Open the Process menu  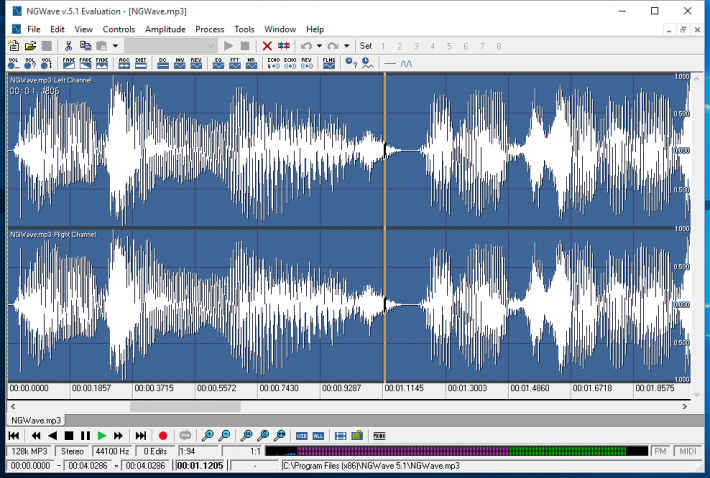[x=210, y=29]
